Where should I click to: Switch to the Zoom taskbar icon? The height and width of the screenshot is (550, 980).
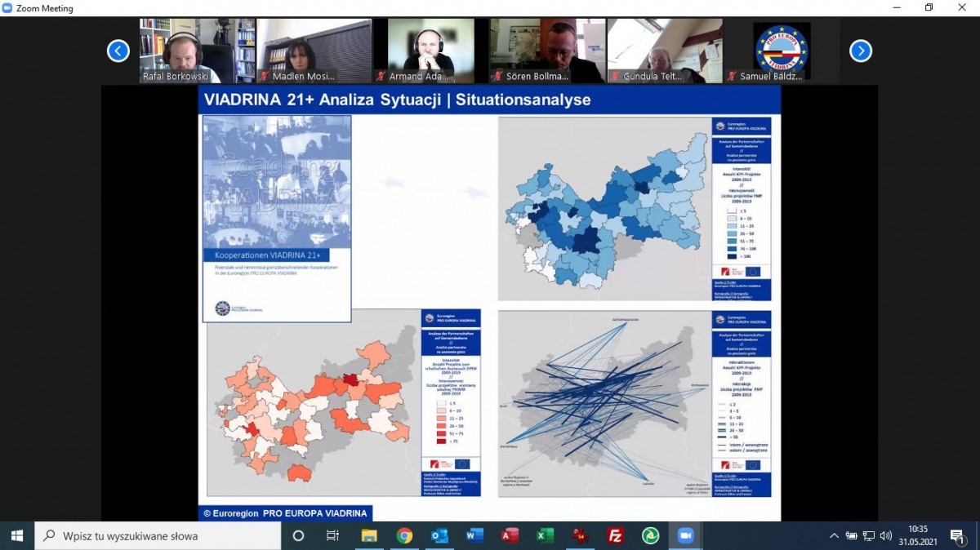point(685,536)
